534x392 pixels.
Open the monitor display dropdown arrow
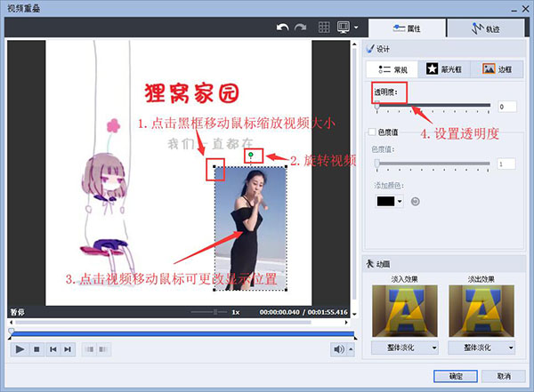356,28
